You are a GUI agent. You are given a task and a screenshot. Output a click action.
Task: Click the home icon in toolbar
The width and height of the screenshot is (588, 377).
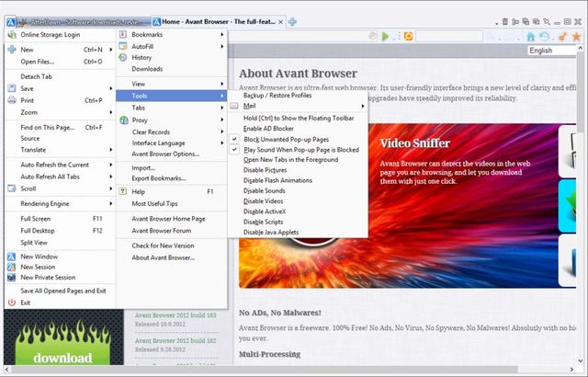click(530, 37)
